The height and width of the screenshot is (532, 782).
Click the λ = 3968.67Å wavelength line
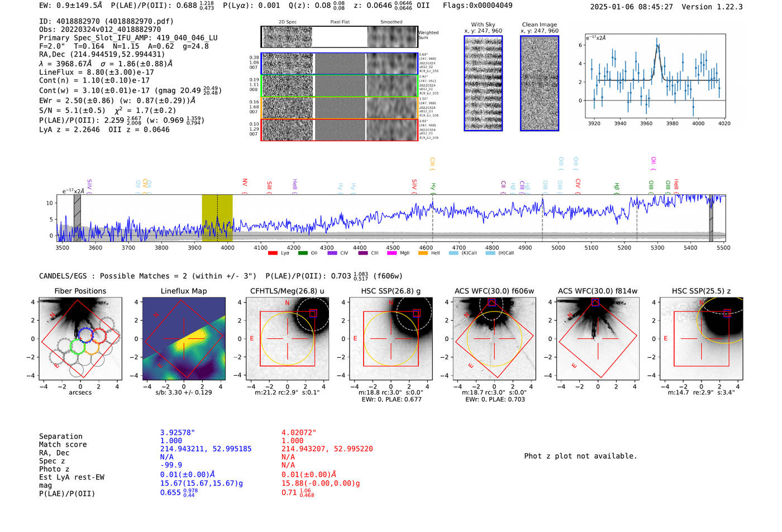106,64
